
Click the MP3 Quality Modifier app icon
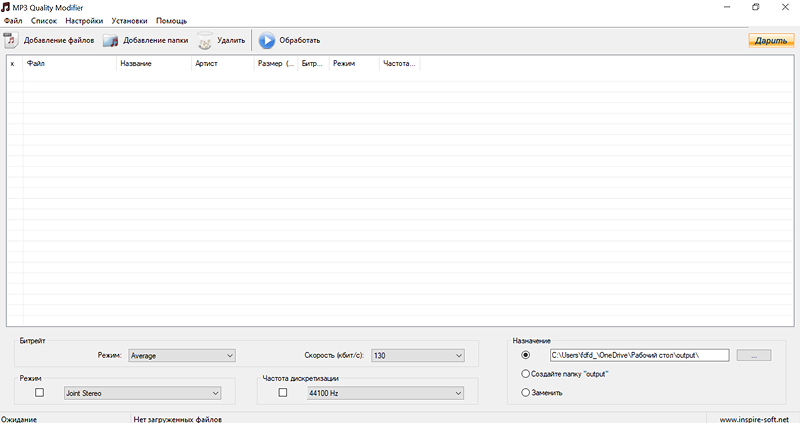7,7
